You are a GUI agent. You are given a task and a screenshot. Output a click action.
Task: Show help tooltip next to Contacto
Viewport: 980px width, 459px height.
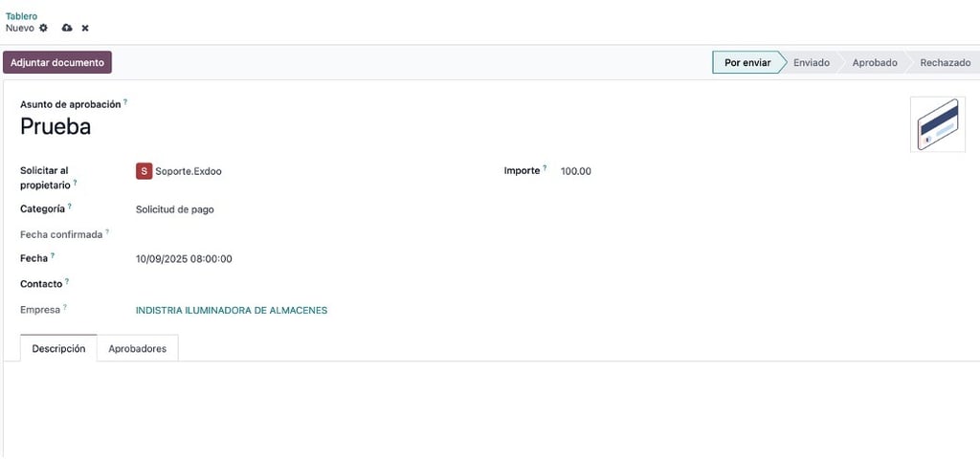pos(67,281)
